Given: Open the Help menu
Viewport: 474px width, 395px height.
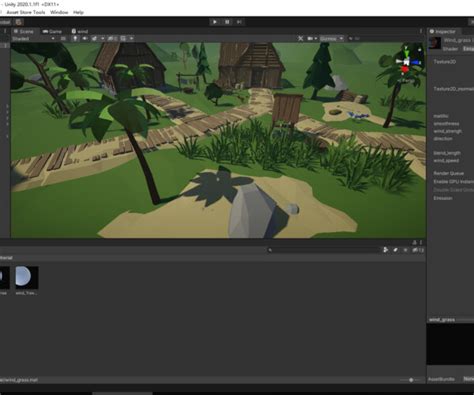Looking at the screenshot, I should point(78,12).
